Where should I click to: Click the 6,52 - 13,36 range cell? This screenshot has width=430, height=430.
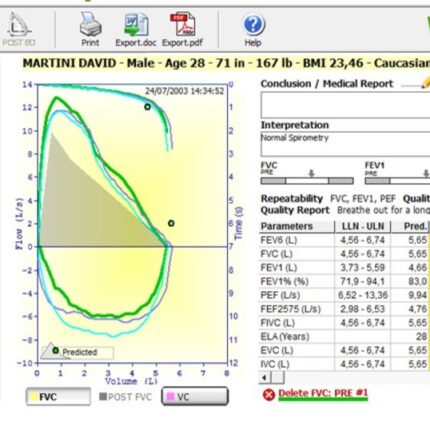point(363,295)
